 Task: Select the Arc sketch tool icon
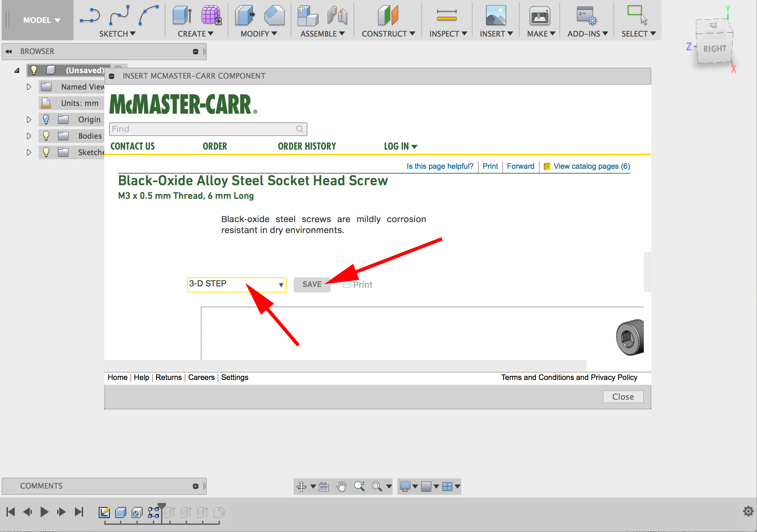(x=148, y=15)
